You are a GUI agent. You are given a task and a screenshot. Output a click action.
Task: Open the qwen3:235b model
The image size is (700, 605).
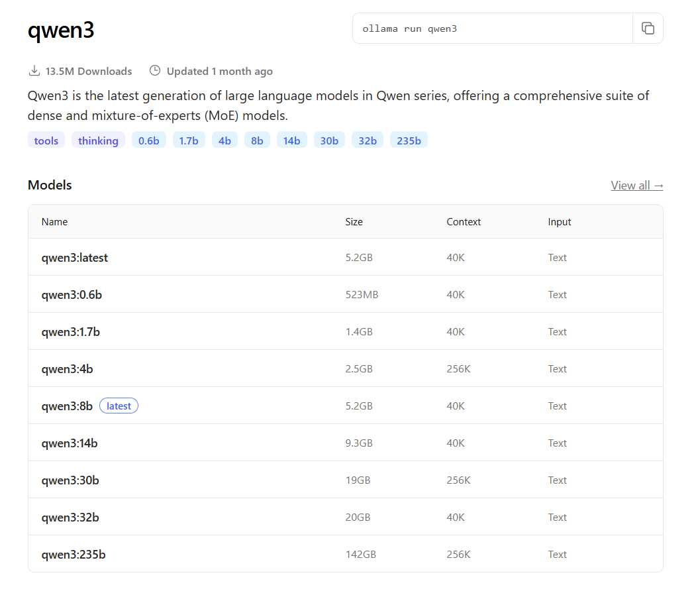click(x=74, y=555)
